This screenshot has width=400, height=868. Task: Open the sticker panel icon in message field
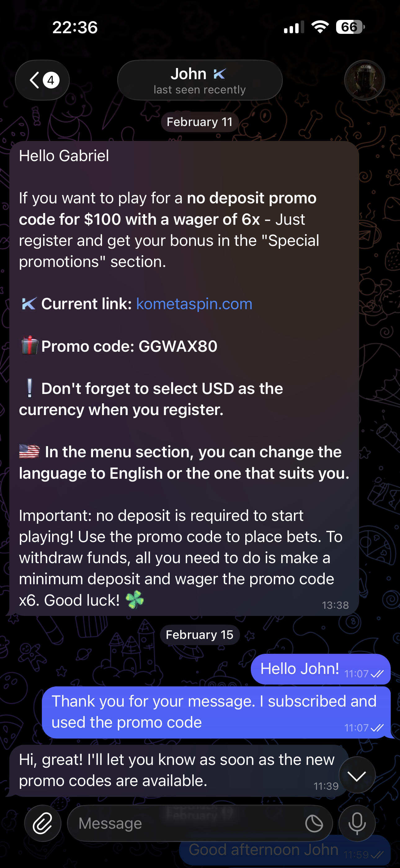point(314,824)
